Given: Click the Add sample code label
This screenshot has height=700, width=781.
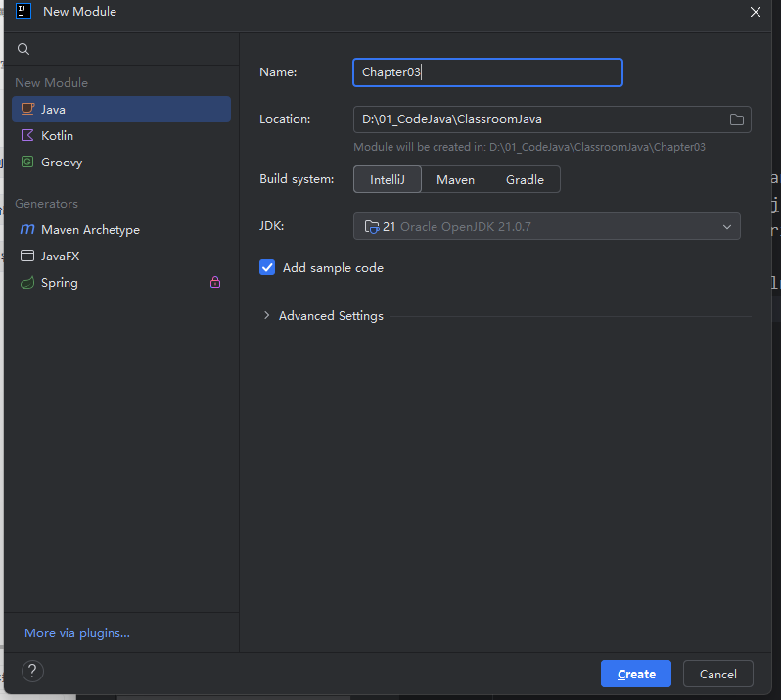Looking at the screenshot, I should (333, 267).
